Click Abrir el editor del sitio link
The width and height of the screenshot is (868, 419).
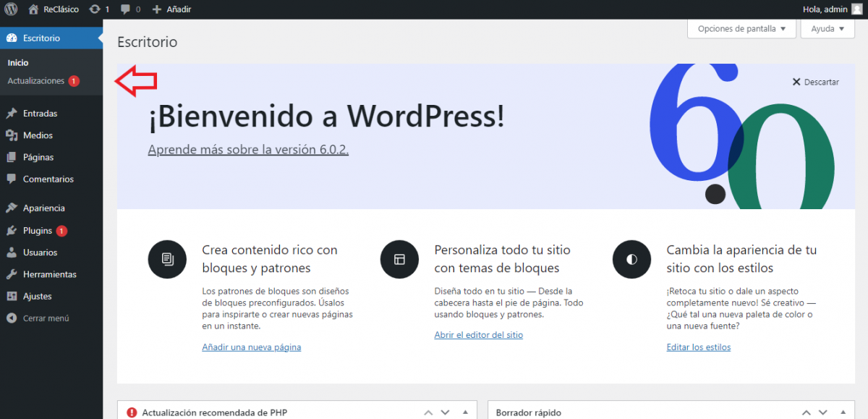pyautogui.click(x=478, y=335)
